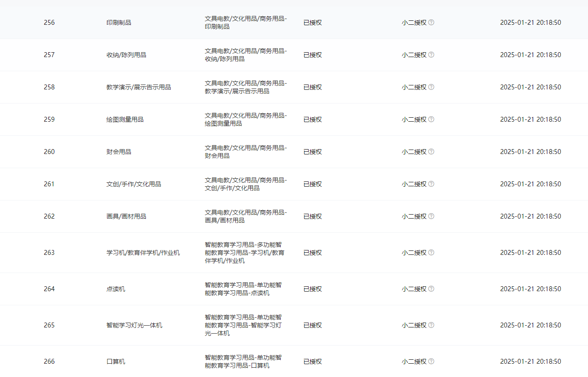Select the 文创/手作/文化用品 category name
Image resolution: width=588 pixels, height=377 pixels.
(x=134, y=184)
